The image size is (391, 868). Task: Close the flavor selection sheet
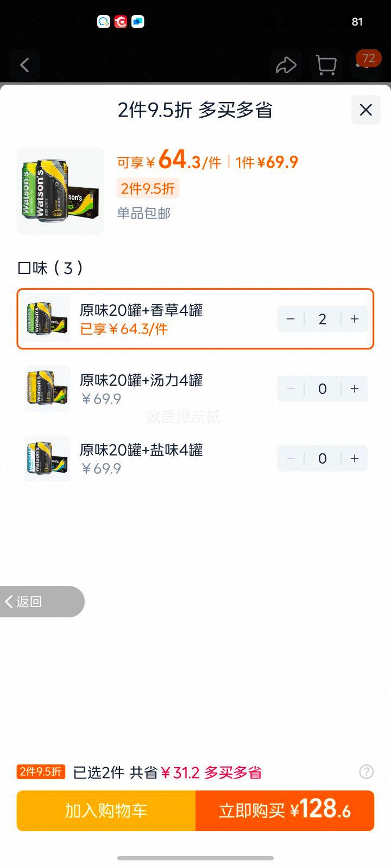pos(366,110)
